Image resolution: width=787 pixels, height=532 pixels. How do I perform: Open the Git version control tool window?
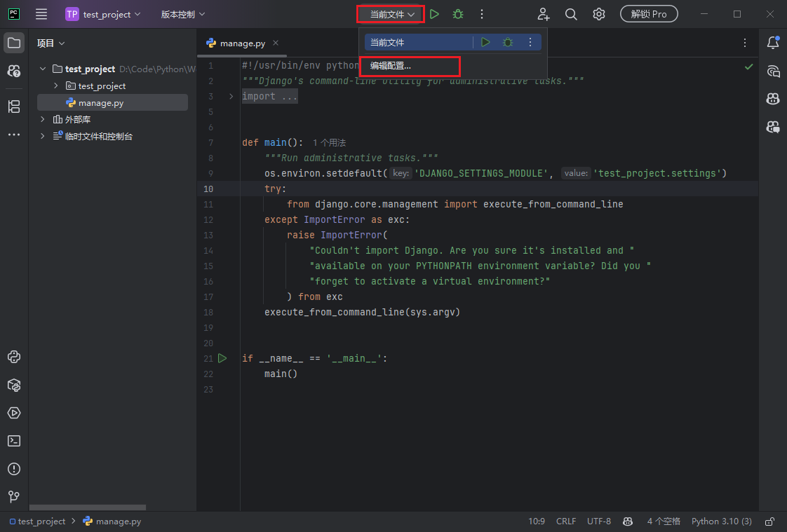14,496
